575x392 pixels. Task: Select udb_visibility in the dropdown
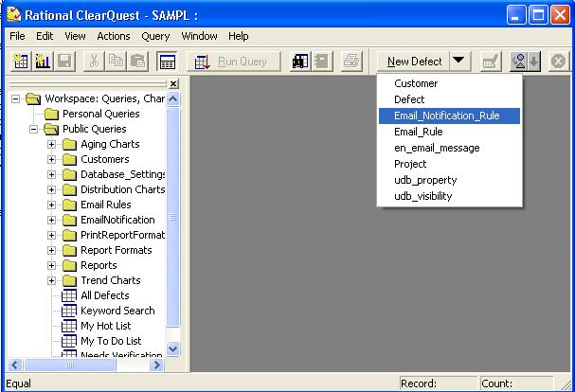tap(449, 196)
